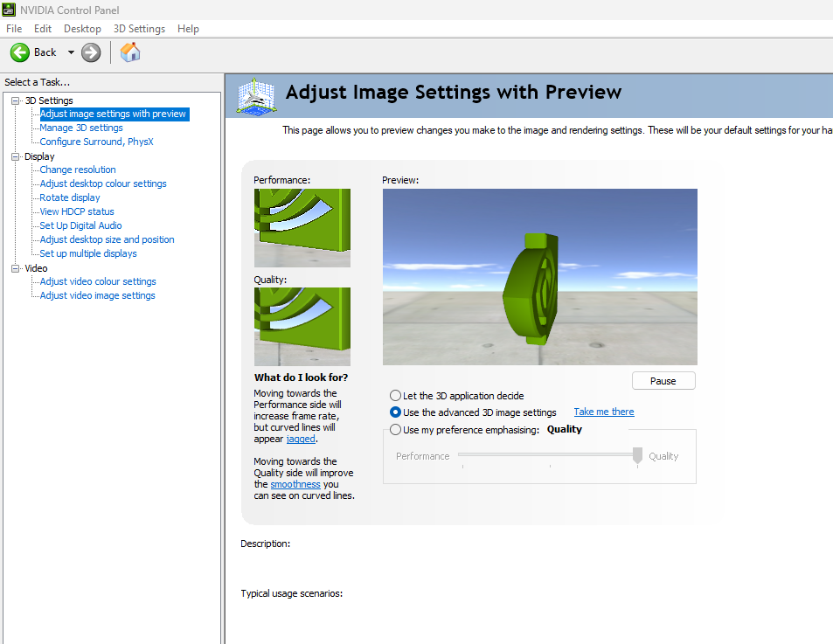833x644 pixels.
Task: Open Set up multiple displays task
Action: click(x=88, y=253)
